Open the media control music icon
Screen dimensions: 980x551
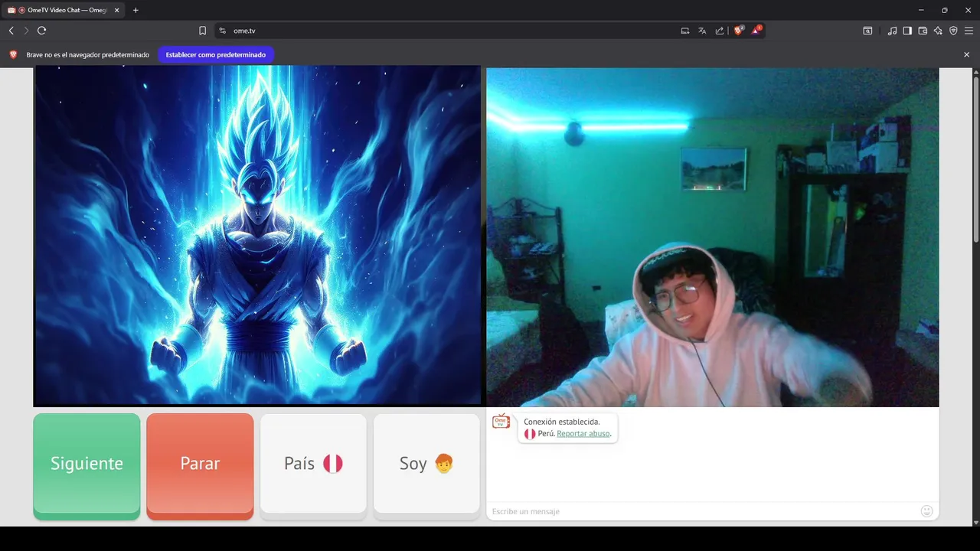(x=892, y=31)
